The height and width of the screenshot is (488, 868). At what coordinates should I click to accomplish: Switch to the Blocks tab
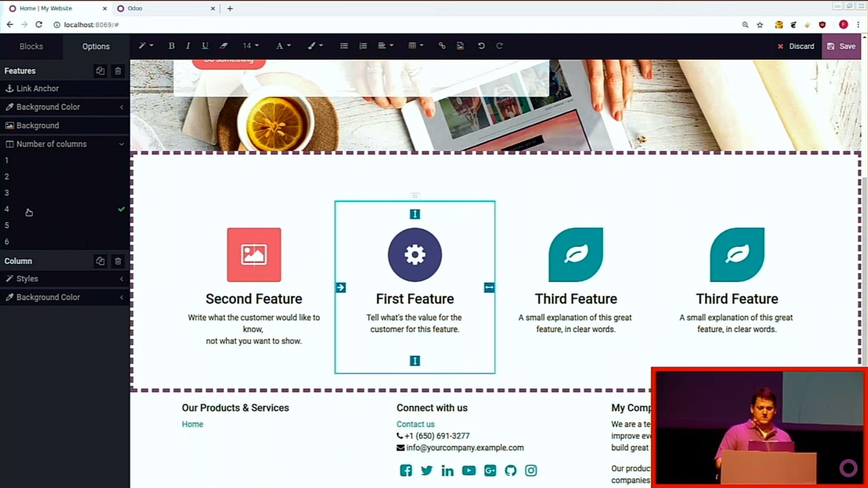click(x=31, y=46)
